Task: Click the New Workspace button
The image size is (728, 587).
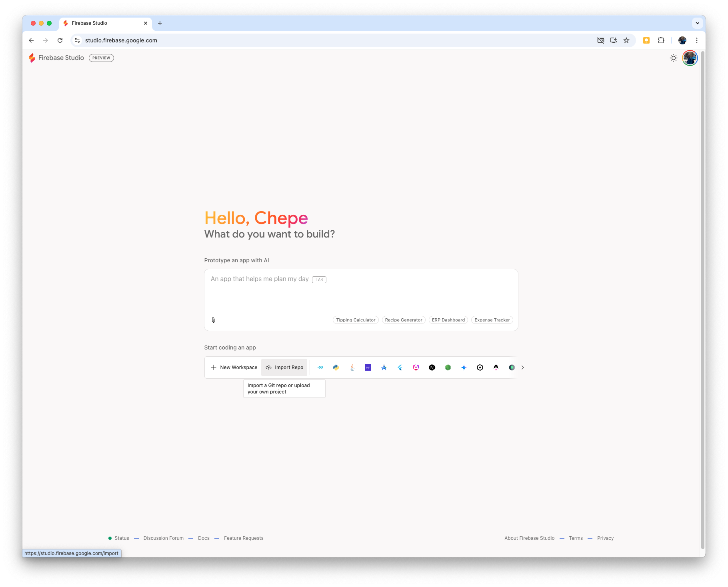Action: [x=234, y=367]
